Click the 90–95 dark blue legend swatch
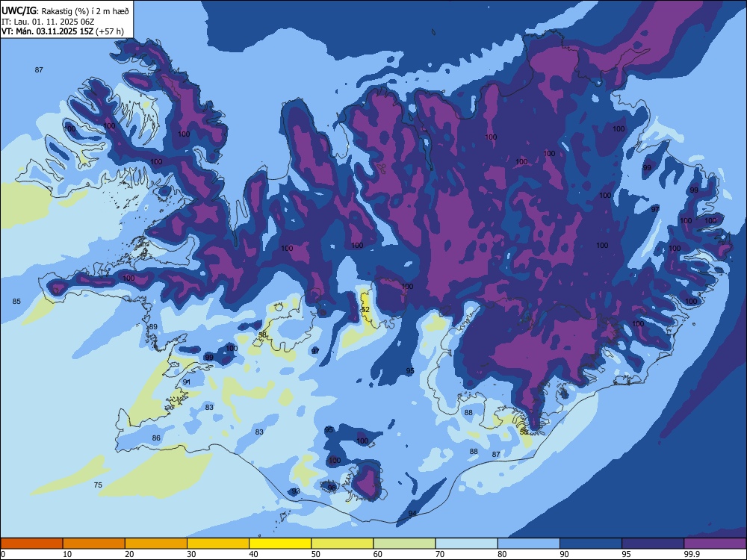This screenshot has width=747, height=560. (x=591, y=544)
